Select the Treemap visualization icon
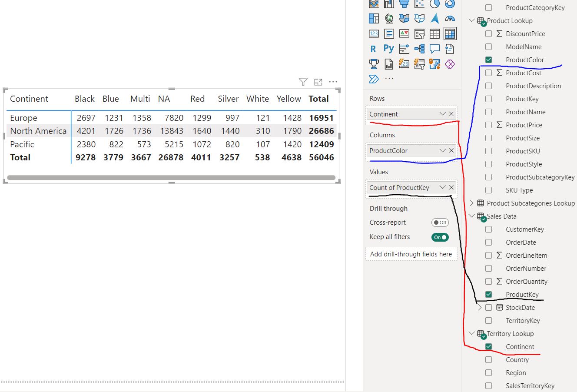Viewport: 577px width, 392px height. [x=373, y=18]
